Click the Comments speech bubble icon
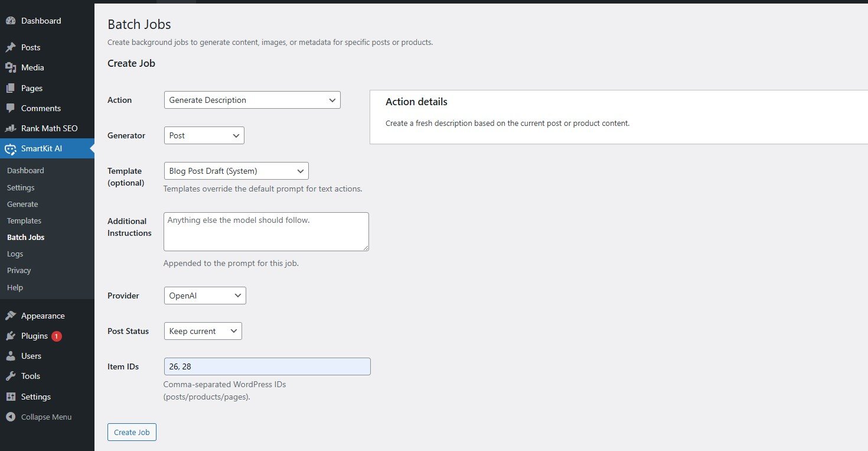Image resolution: width=868 pixels, height=451 pixels. [11, 108]
